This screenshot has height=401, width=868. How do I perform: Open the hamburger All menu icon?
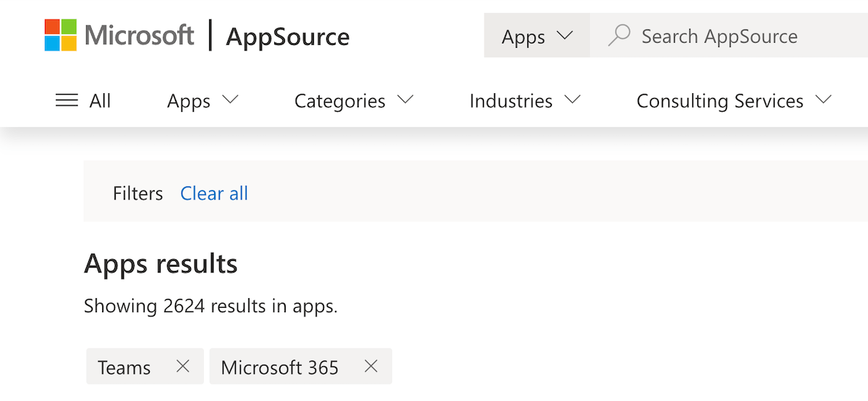[67, 100]
